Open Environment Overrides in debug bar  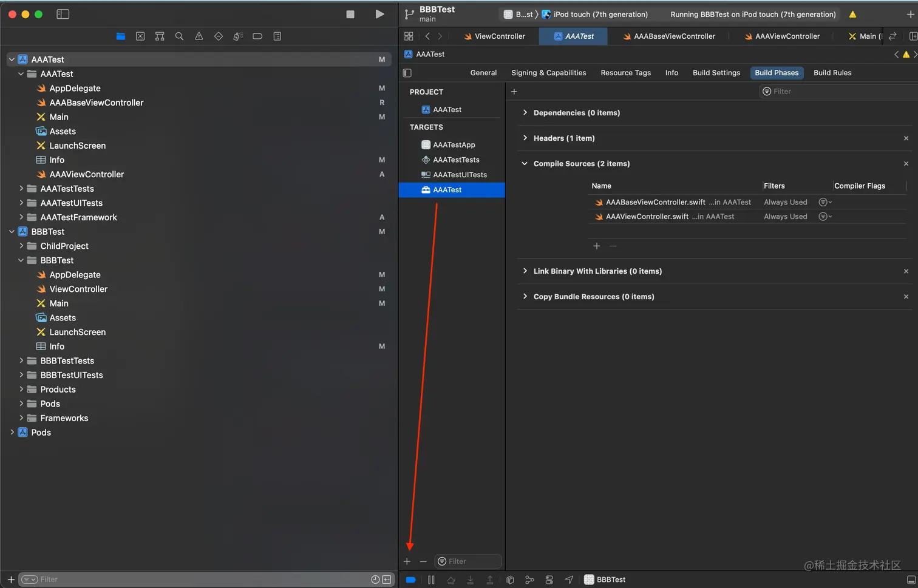click(549, 580)
